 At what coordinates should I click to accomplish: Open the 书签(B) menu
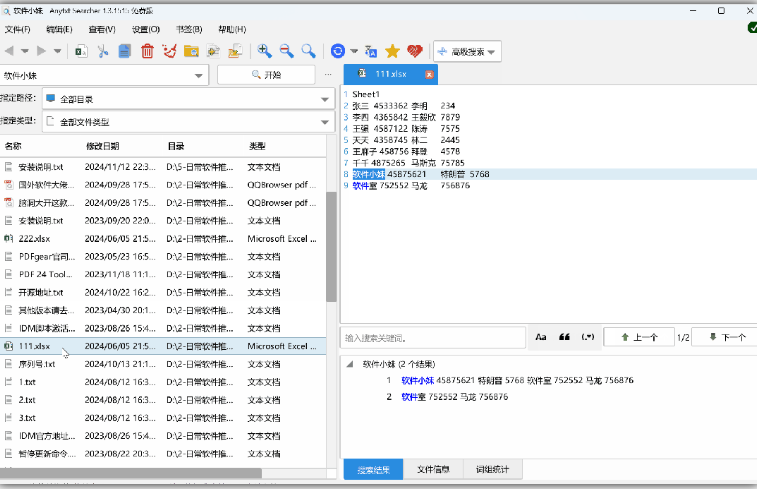[189, 29]
